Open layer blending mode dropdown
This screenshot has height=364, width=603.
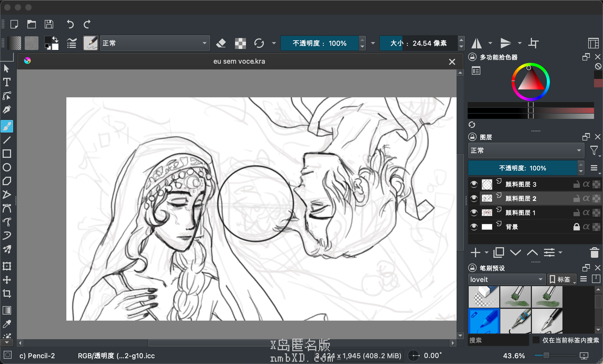(x=526, y=150)
